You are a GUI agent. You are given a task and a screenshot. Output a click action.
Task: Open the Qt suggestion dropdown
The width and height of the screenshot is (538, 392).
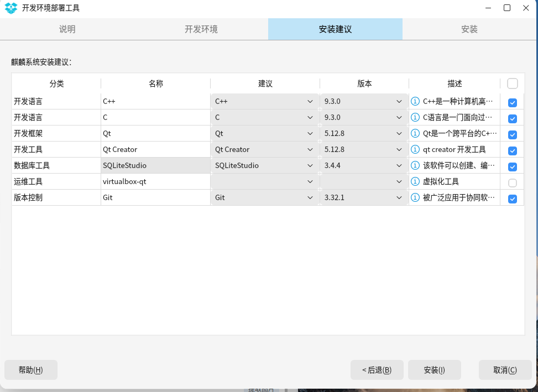(x=264, y=133)
